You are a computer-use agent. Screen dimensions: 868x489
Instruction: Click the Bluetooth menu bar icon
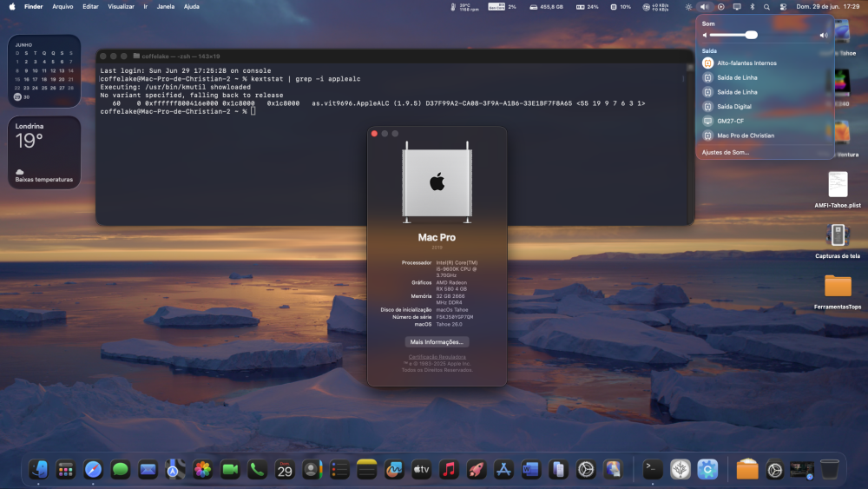point(753,7)
